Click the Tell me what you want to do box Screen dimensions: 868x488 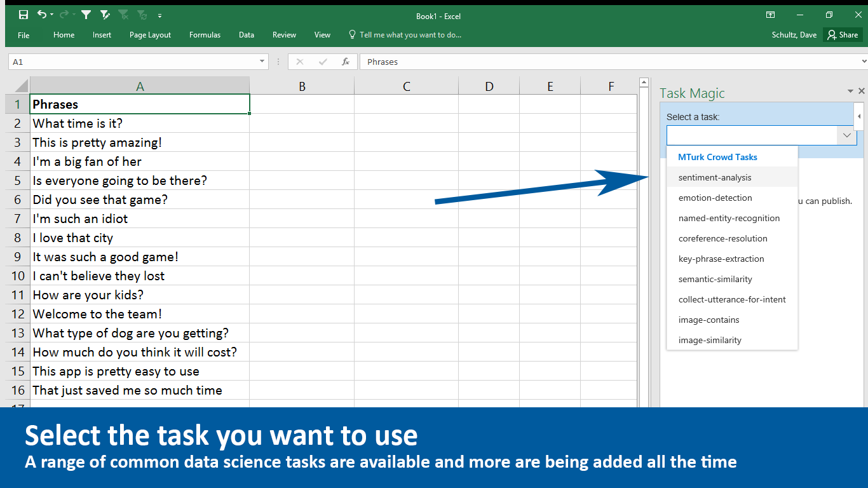[x=405, y=35]
